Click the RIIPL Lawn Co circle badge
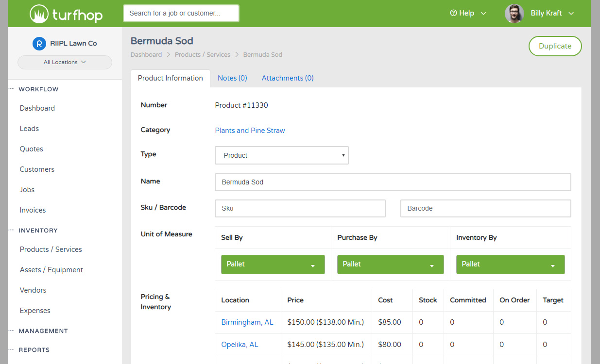 click(x=39, y=43)
